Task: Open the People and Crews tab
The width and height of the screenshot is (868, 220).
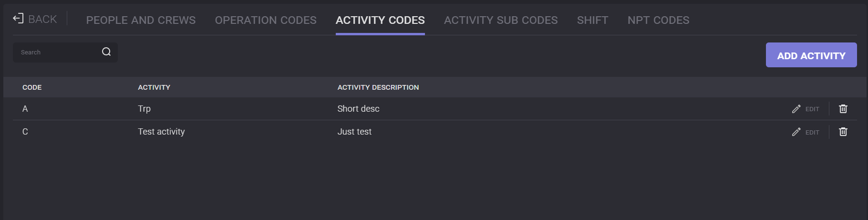Action: pyautogui.click(x=141, y=20)
